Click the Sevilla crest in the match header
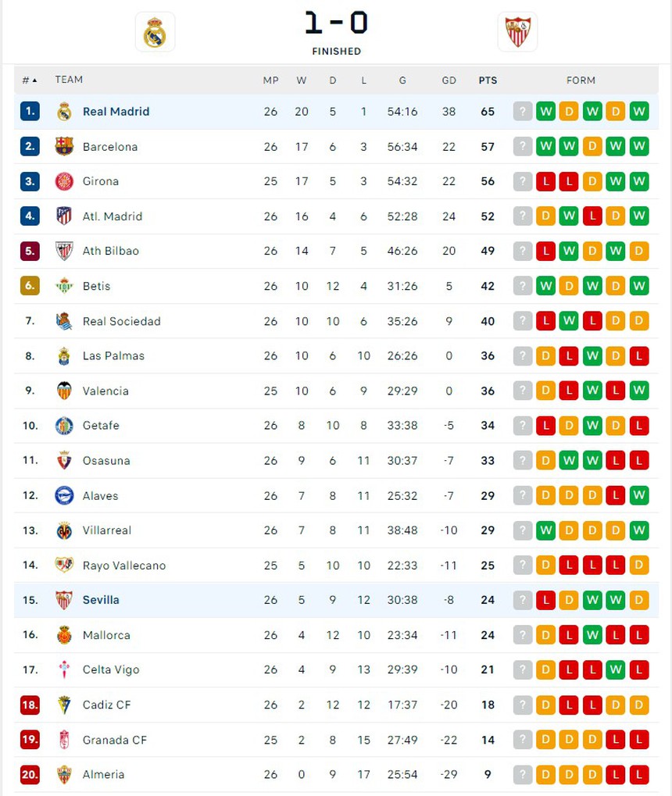The width and height of the screenshot is (672, 796). (517, 32)
